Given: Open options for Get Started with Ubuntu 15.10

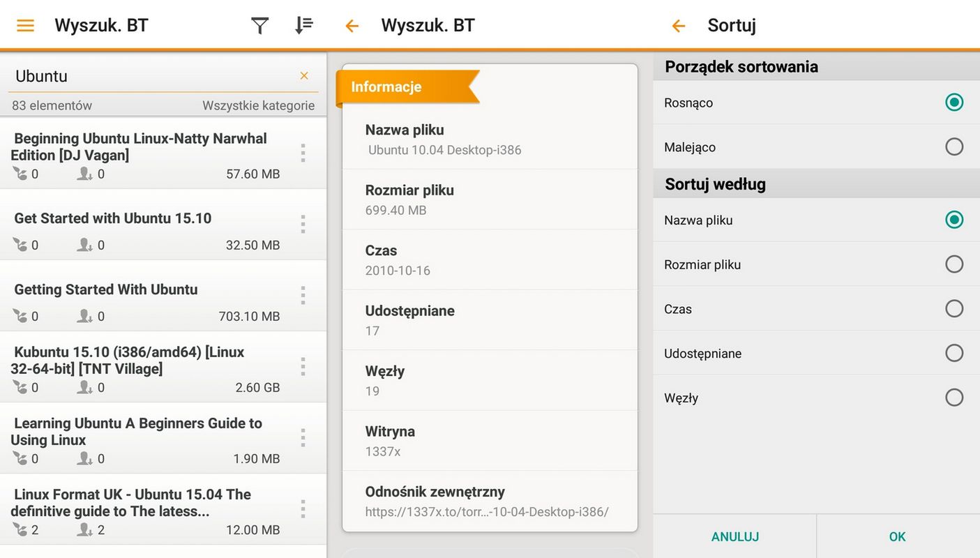Looking at the screenshot, I should [303, 224].
